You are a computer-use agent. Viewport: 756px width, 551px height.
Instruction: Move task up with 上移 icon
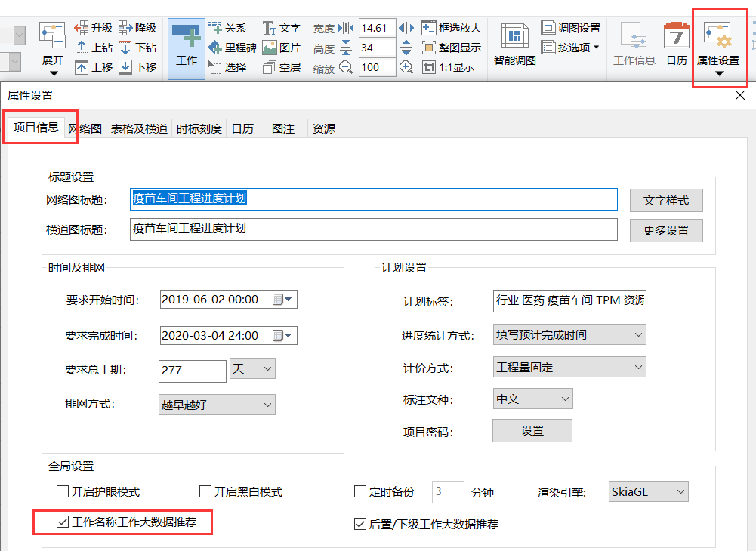pyautogui.click(x=94, y=67)
